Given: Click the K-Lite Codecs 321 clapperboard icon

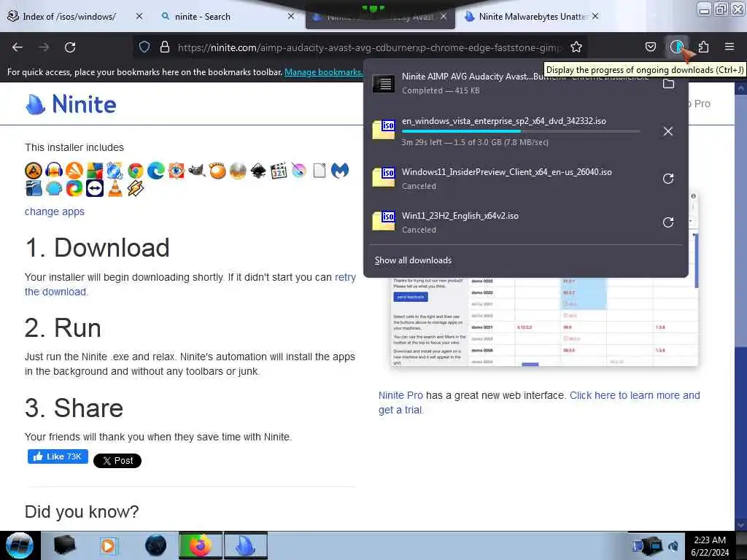Looking at the screenshot, I should pyautogui.click(x=279, y=171).
